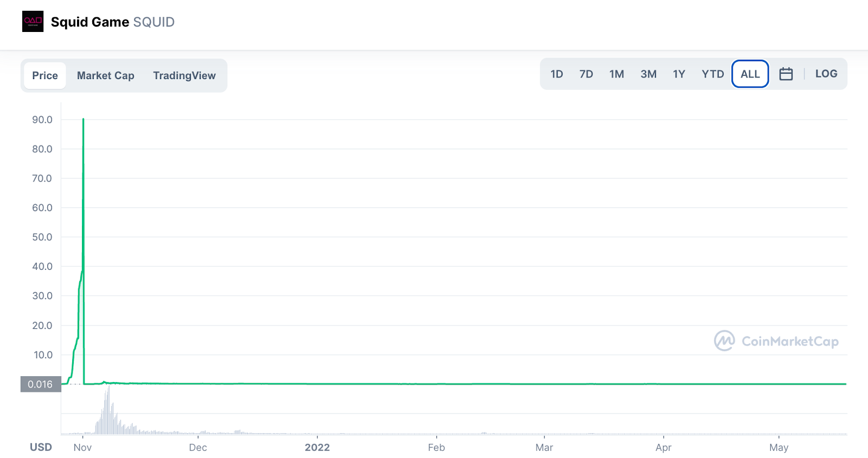Click the Nov x-axis label
The height and width of the screenshot is (458, 868).
(82, 447)
